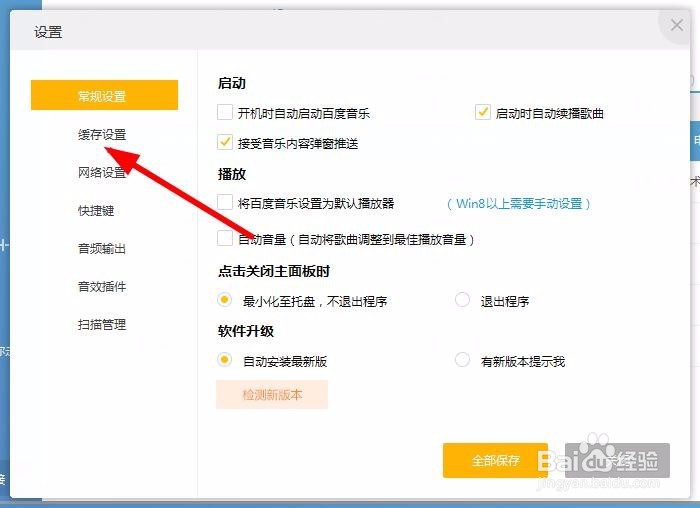Enable the 自动音量 checkbox
This screenshot has height=508, width=700.
point(225,238)
